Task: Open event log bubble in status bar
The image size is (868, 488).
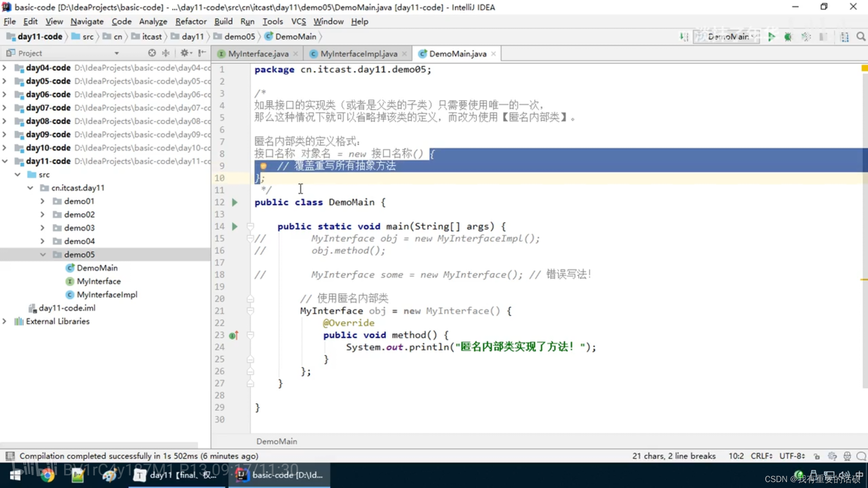Action: (x=862, y=456)
